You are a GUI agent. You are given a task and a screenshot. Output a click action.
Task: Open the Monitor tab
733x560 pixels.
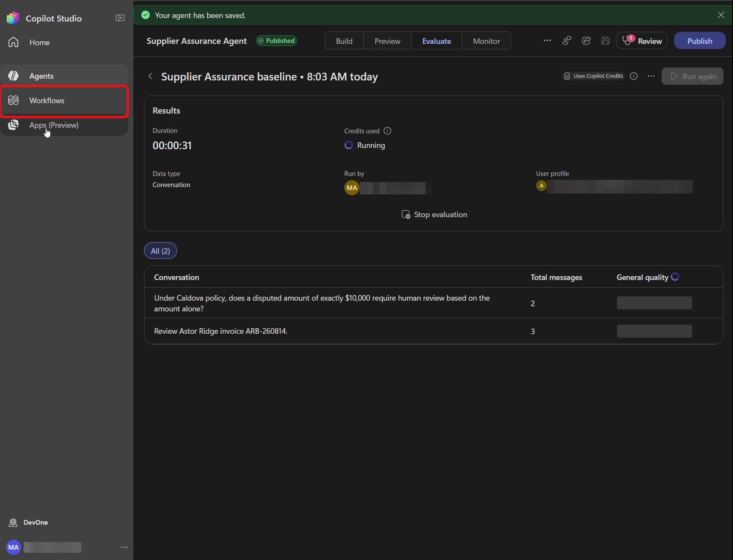[x=487, y=41]
